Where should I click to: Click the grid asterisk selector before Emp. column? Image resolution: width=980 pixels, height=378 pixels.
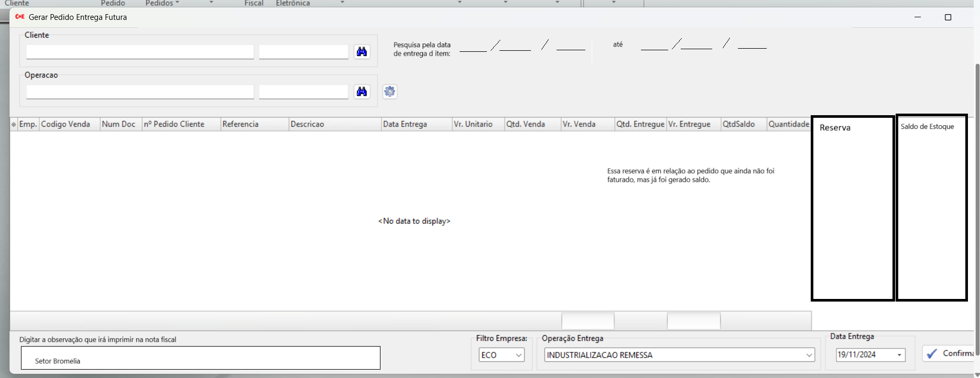14,125
